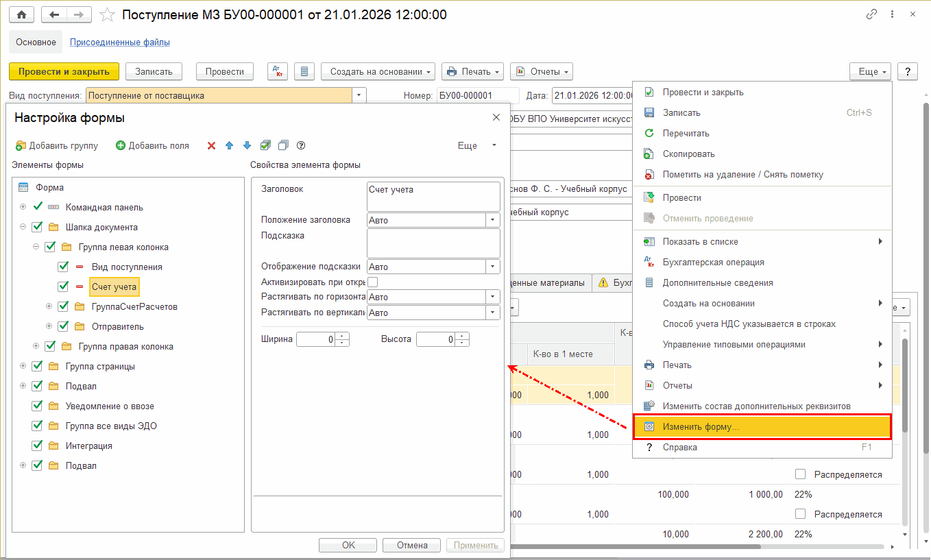Screen dimensions: 931x560
Task: Open Создать на основании dropdown button
Action: click(378, 71)
